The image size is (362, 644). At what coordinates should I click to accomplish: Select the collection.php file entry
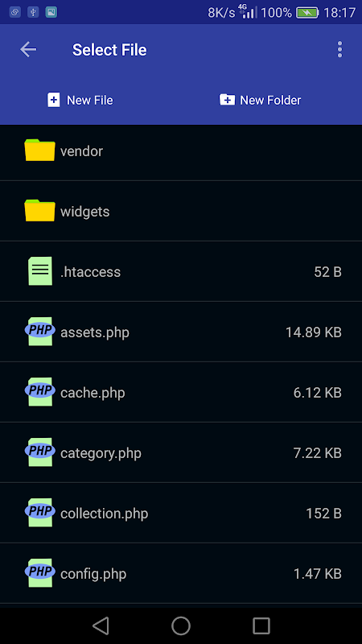(181, 513)
